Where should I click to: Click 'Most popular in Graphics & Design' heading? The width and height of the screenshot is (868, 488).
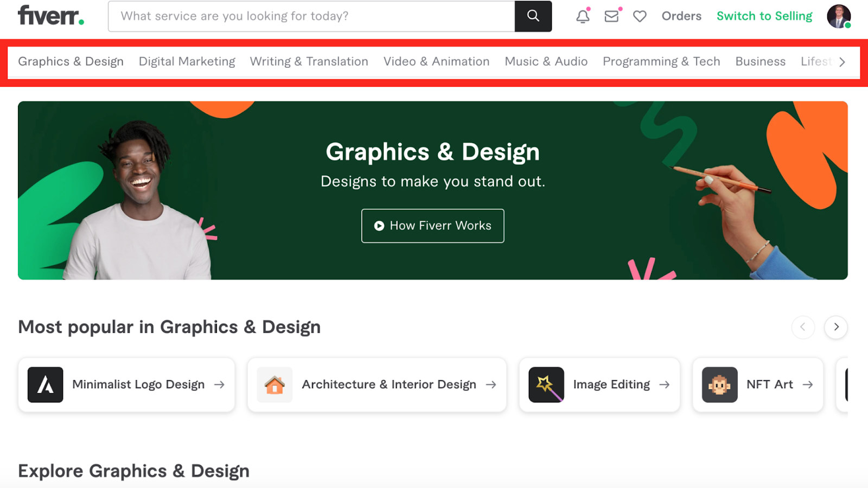(x=169, y=327)
